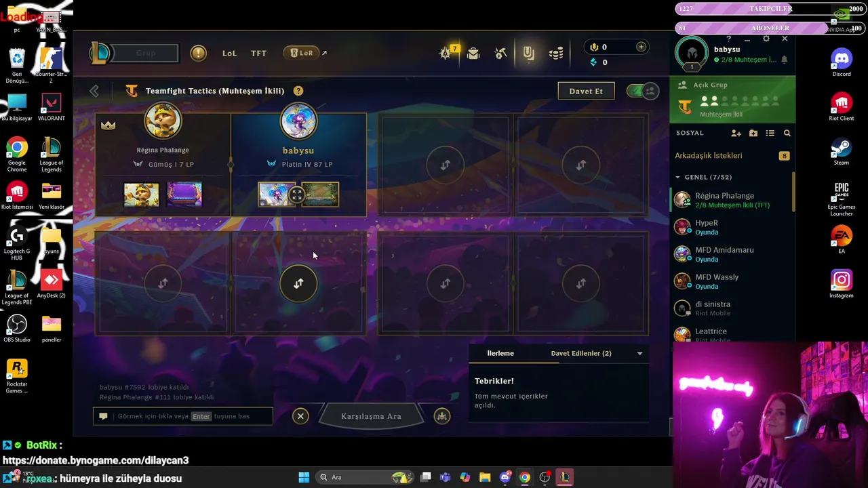Open Arkadaşlık İstekleri requests

pyautogui.click(x=732, y=156)
